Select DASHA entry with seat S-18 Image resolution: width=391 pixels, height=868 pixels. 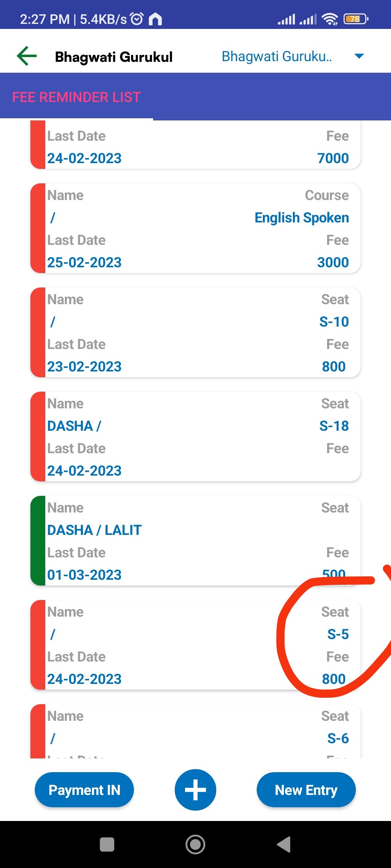point(195,437)
